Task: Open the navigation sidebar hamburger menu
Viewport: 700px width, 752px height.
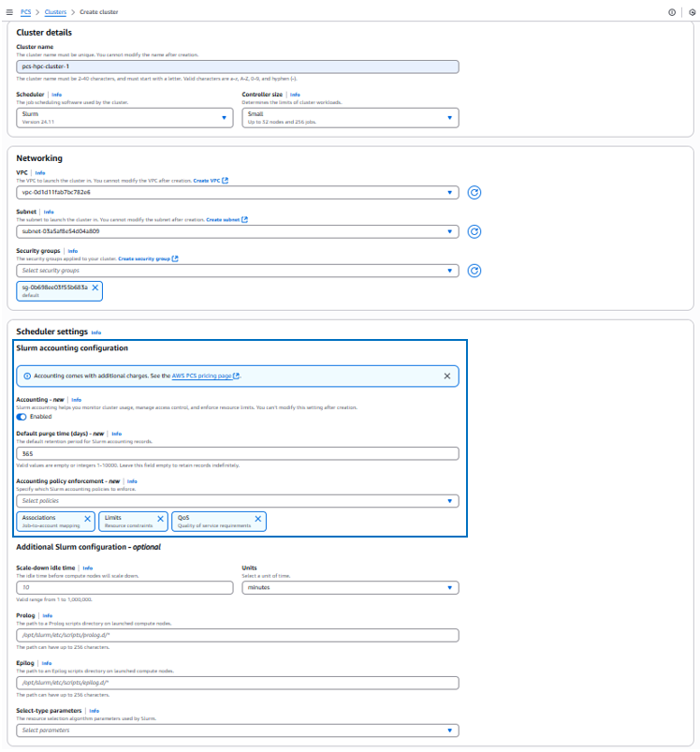Action: point(8,12)
